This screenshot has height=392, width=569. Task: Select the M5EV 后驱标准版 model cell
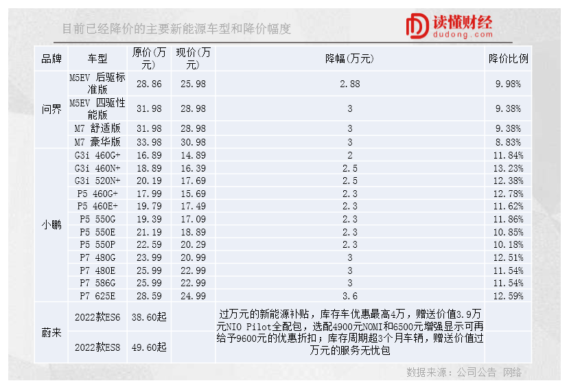[x=97, y=83]
